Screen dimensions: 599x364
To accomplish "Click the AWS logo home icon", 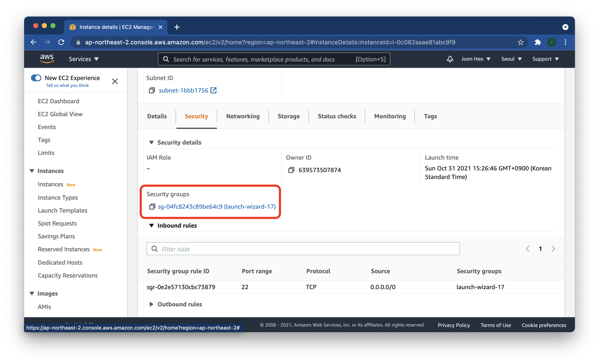I will (47, 59).
